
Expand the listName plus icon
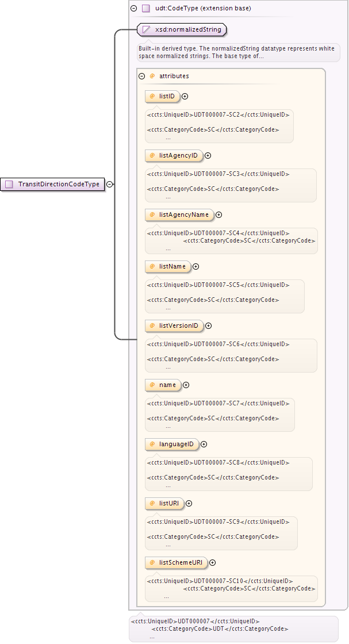pyautogui.click(x=195, y=267)
